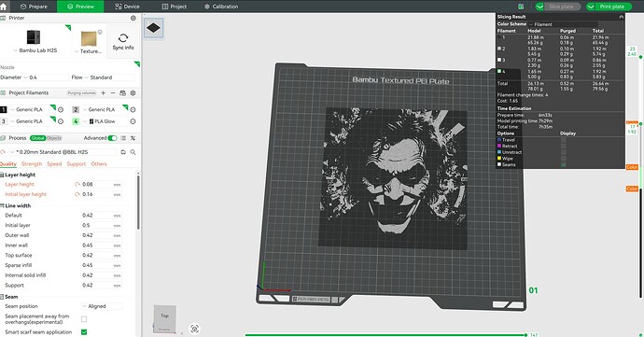
Task: Click filament 4 green color swatch
Action: [x=76, y=121]
